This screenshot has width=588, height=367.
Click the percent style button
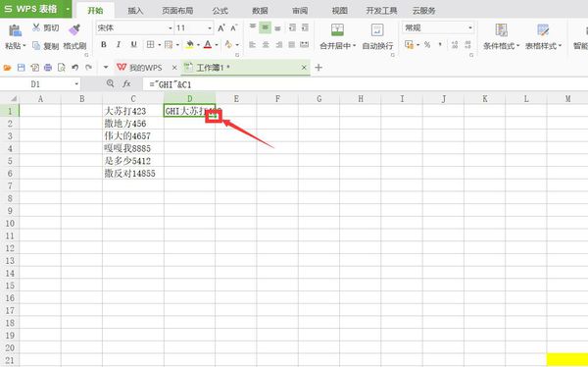tap(427, 45)
